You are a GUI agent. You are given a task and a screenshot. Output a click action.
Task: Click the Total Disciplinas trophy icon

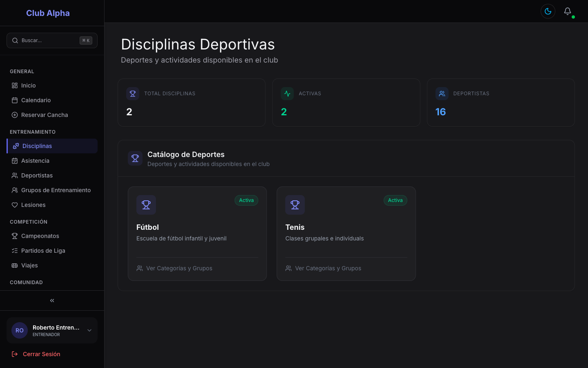point(133,94)
